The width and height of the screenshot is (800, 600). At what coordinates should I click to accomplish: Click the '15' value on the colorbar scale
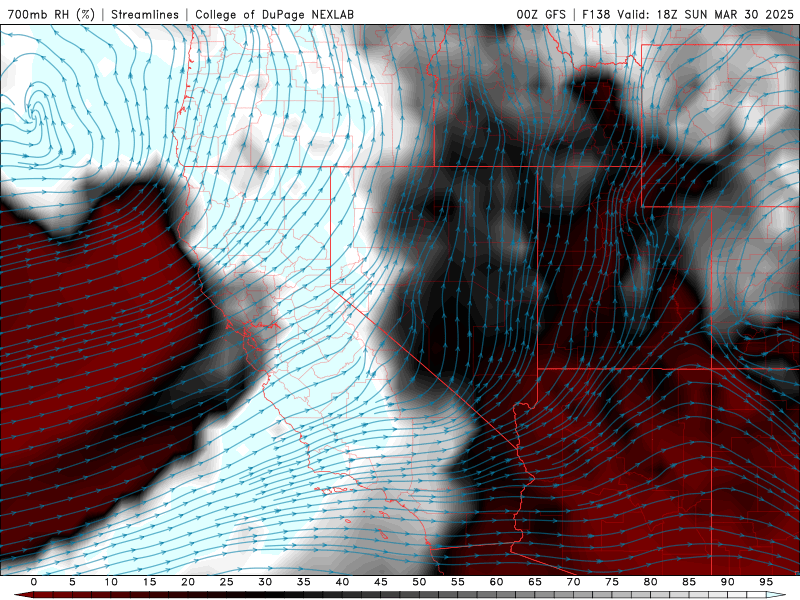tap(149, 582)
